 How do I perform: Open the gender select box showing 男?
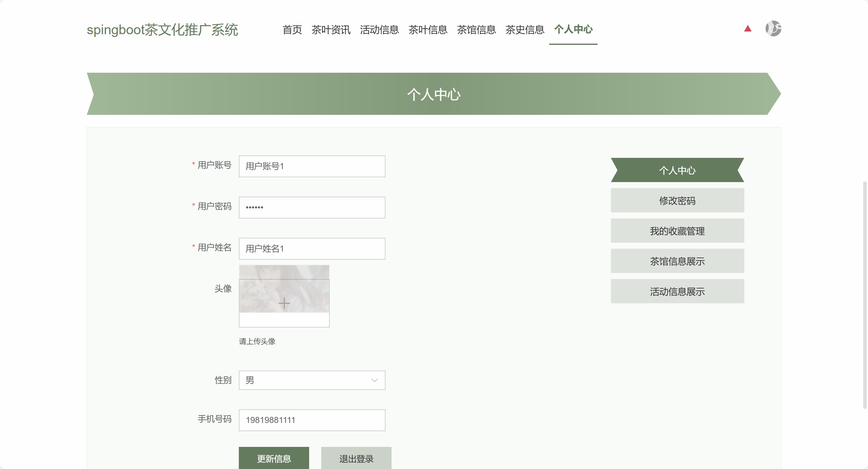click(x=303, y=381)
